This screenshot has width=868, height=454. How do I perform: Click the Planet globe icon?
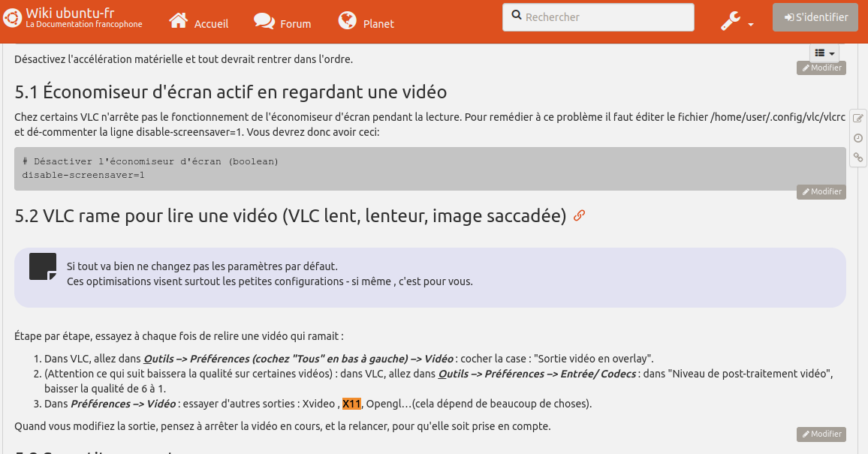(x=347, y=20)
